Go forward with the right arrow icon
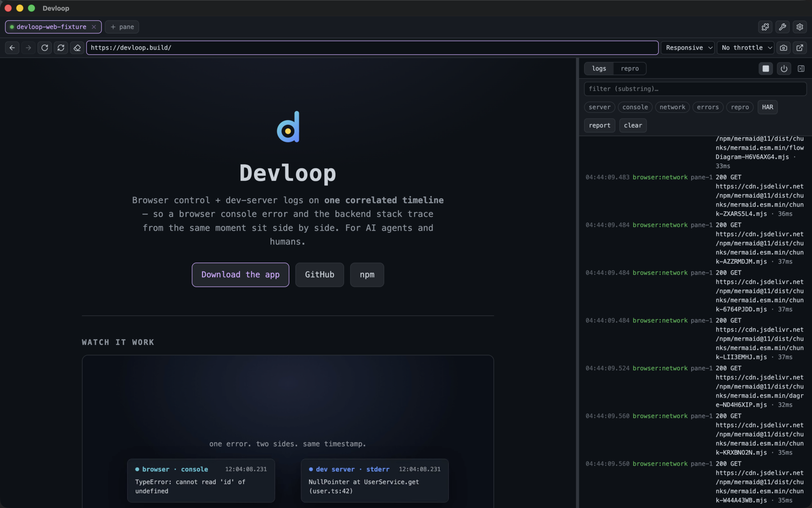This screenshot has width=812, height=508. [x=28, y=47]
